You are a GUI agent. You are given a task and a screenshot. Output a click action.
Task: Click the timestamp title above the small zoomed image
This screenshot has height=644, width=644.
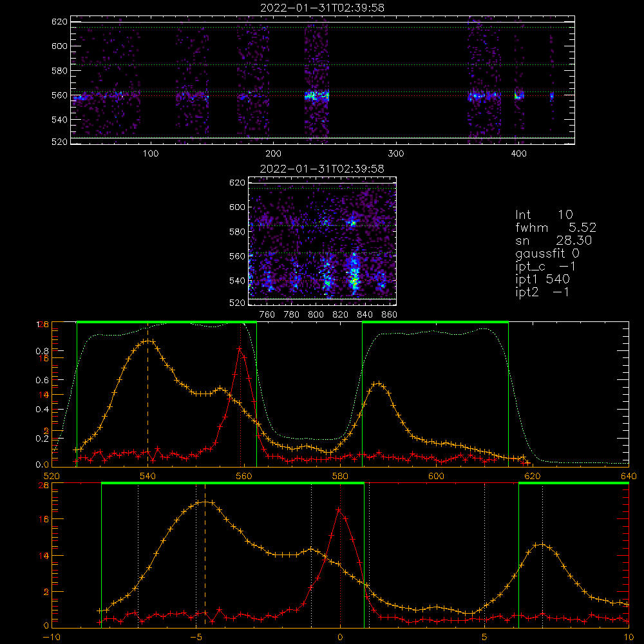click(x=323, y=169)
